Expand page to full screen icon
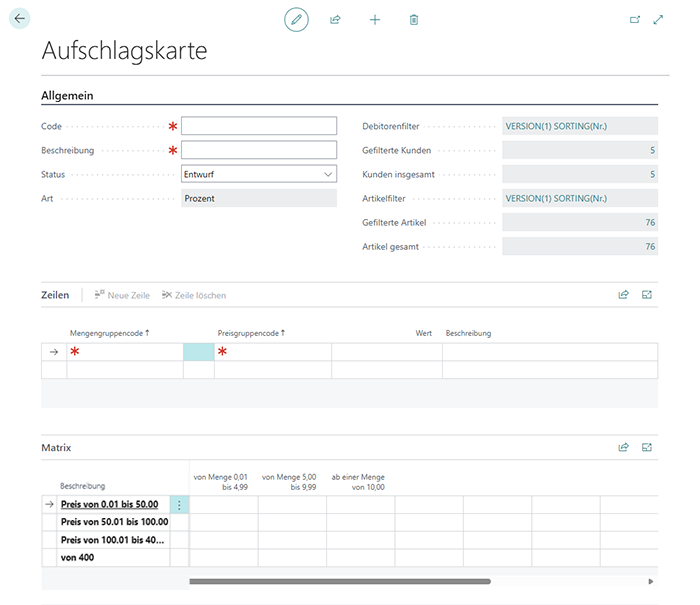Screen dimensions: 700x605 [658, 19]
